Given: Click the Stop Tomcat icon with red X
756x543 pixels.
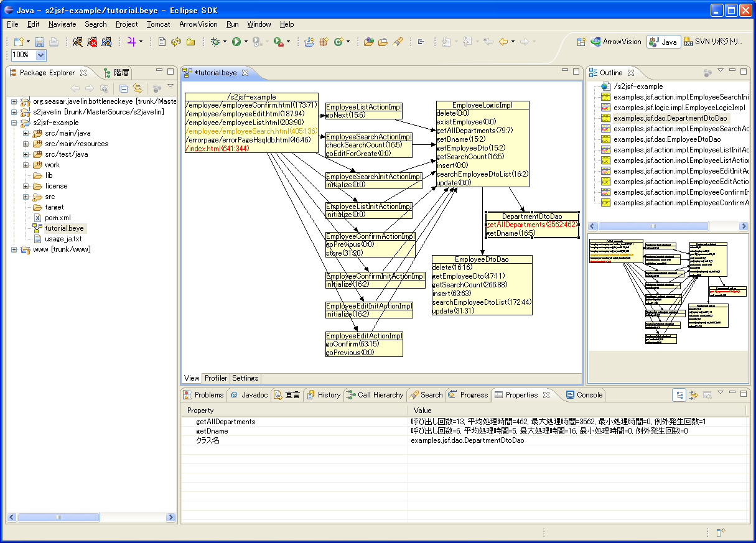Looking at the screenshot, I should 92,42.
